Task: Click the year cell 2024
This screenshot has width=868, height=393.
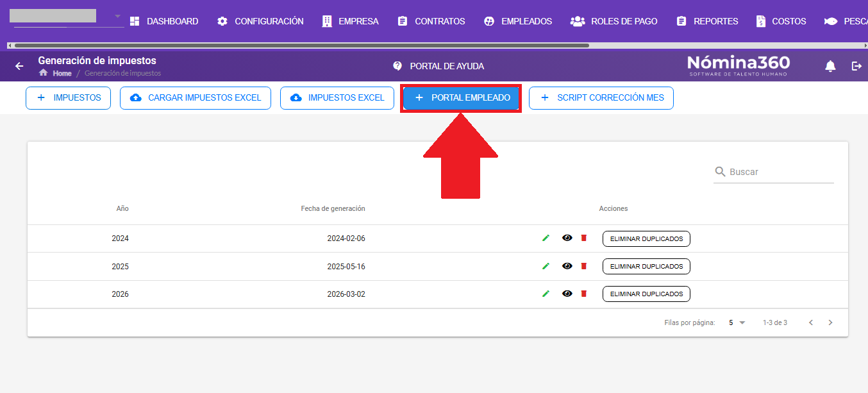Action: pos(120,238)
